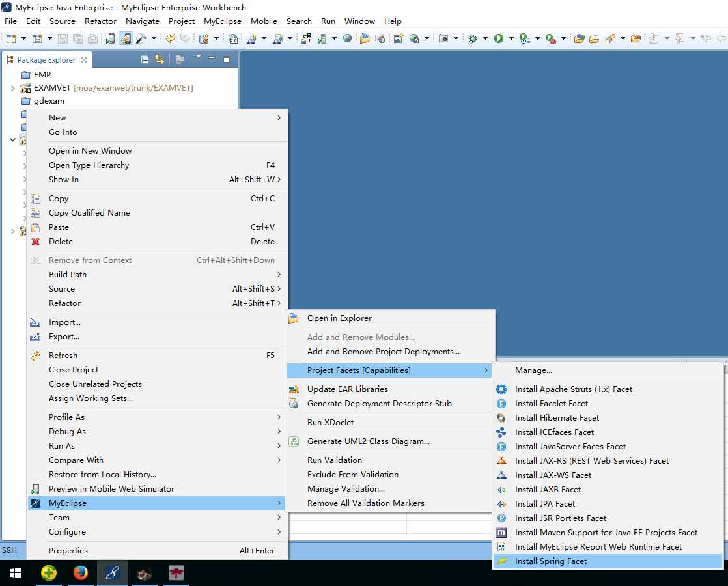Image resolution: width=728 pixels, height=586 pixels.
Task: Click the External Tools run icon
Action: 551,38
